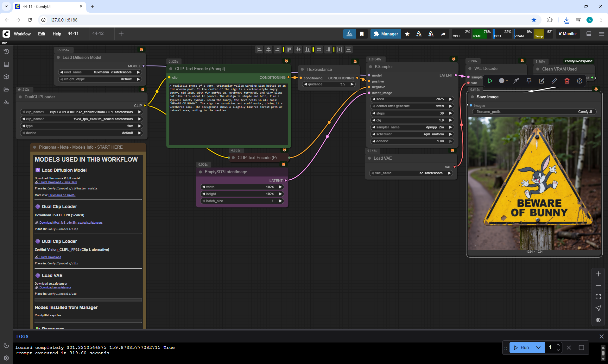
Task: Open sampler_name dpmpp_2m combo box
Action: coord(412,127)
